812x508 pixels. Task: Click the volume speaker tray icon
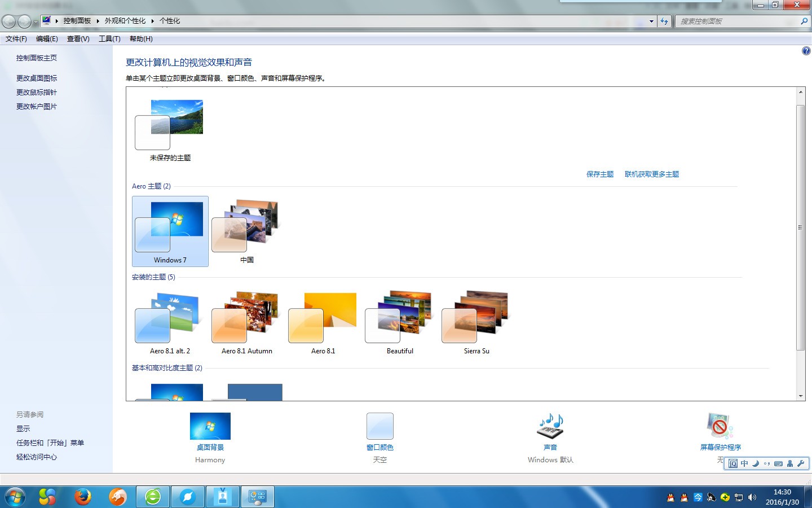[752, 497]
